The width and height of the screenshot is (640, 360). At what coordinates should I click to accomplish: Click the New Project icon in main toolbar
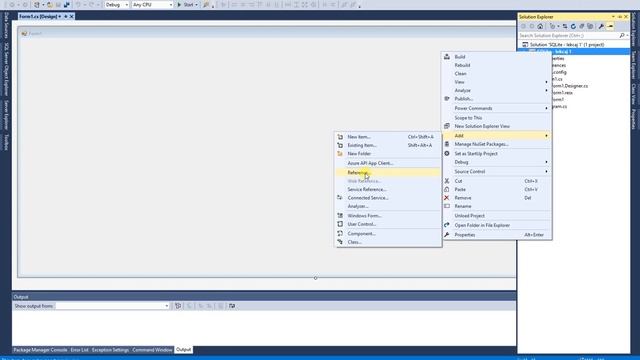click(x=37, y=4)
